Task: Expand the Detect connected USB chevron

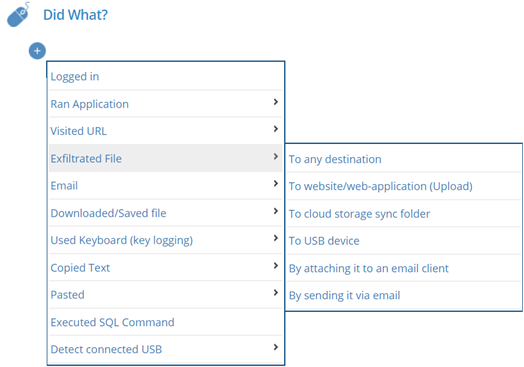Action: (275, 347)
